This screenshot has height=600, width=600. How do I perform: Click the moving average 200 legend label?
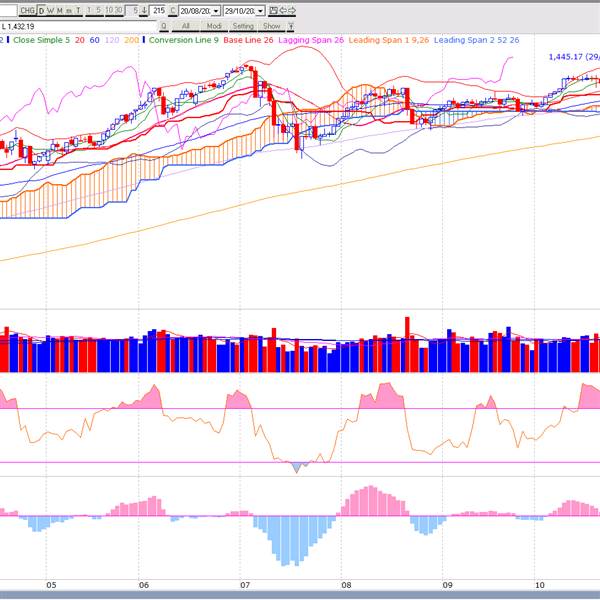(131, 40)
